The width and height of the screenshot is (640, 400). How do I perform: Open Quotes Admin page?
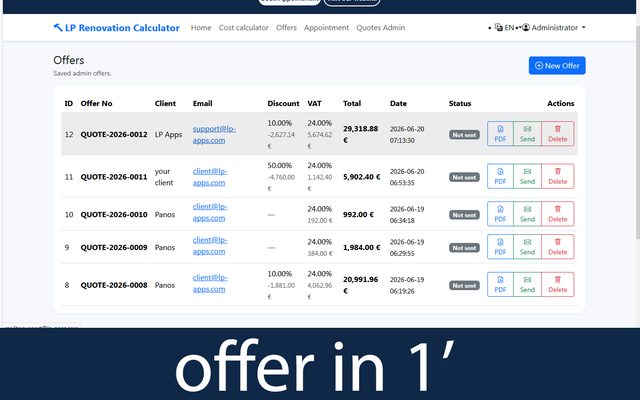click(380, 28)
